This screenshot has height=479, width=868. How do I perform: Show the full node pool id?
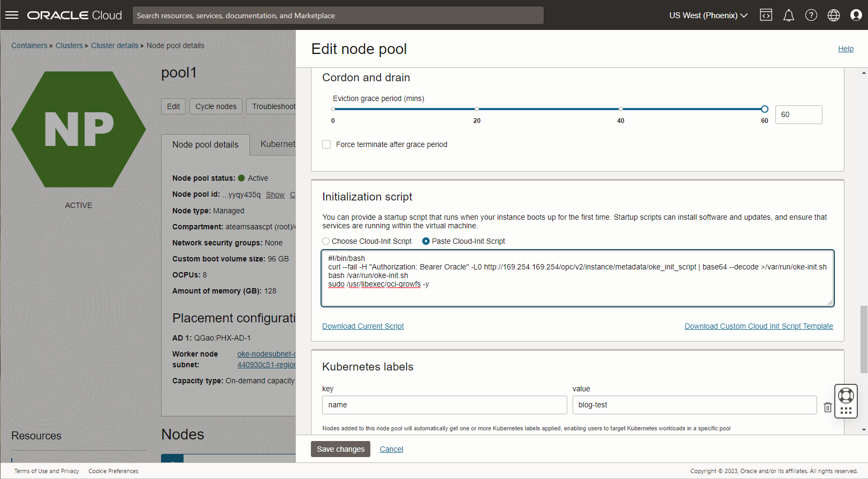coord(275,195)
